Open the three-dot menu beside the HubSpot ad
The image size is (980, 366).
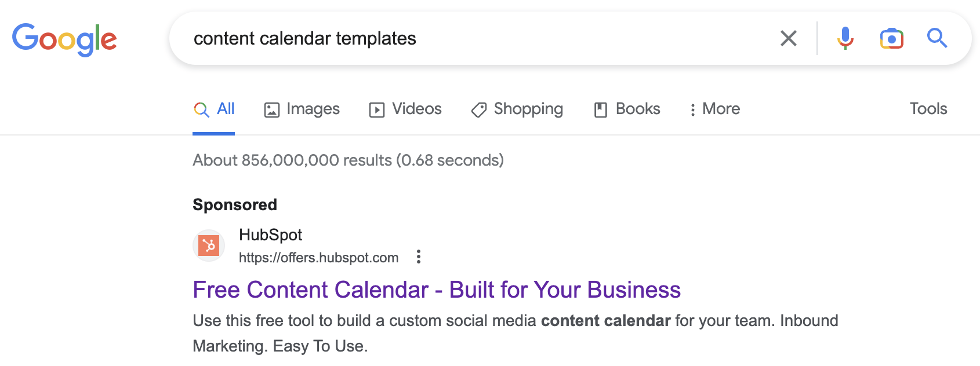click(419, 255)
